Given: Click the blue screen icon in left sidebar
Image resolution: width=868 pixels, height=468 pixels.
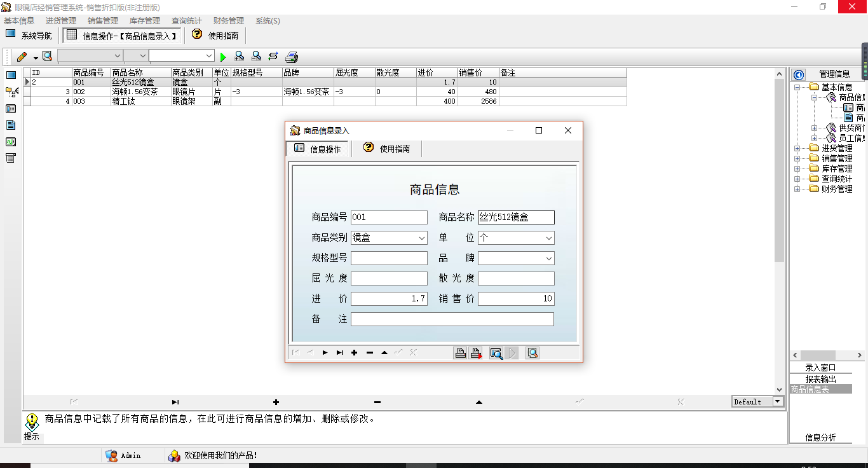Looking at the screenshot, I should tap(11, 75).
